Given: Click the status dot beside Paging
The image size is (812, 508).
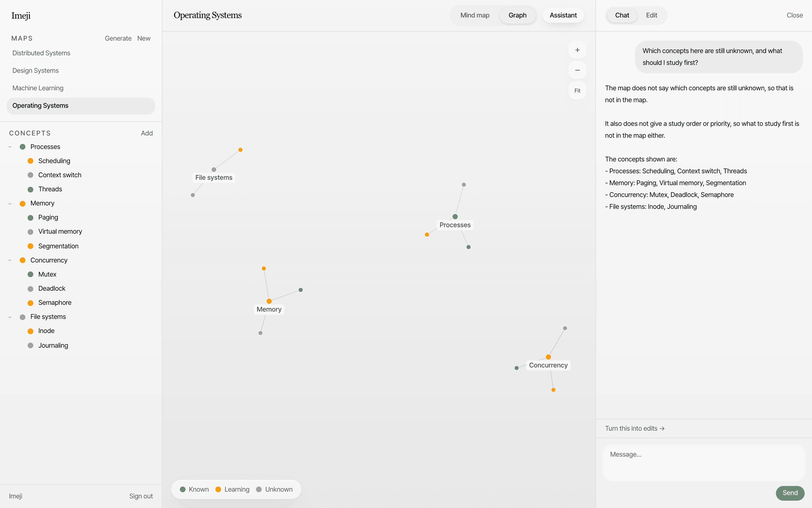Looking at the screenshot, I should 30,218.
